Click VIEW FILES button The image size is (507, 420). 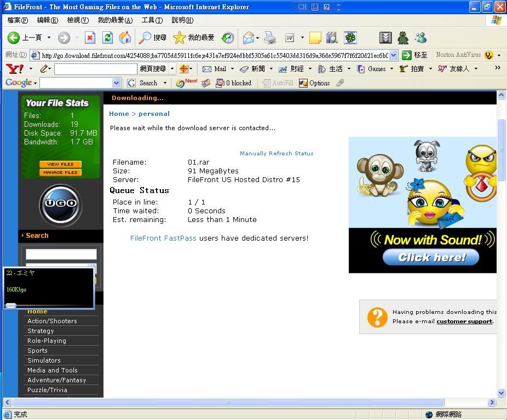click(60, 164)
